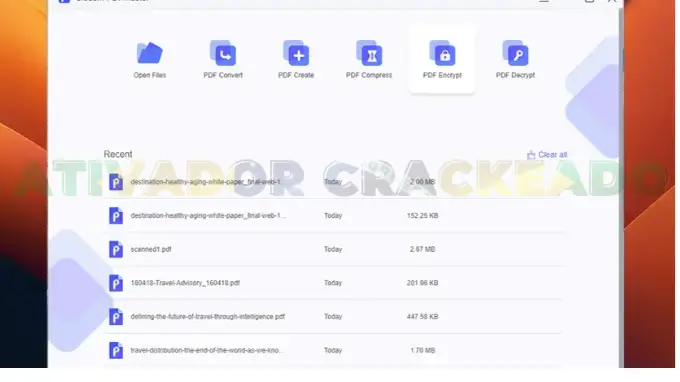Screen dimensions: 680x382
Task: Choose the PDF Decrypt key tool
Action: pos(515,53)
